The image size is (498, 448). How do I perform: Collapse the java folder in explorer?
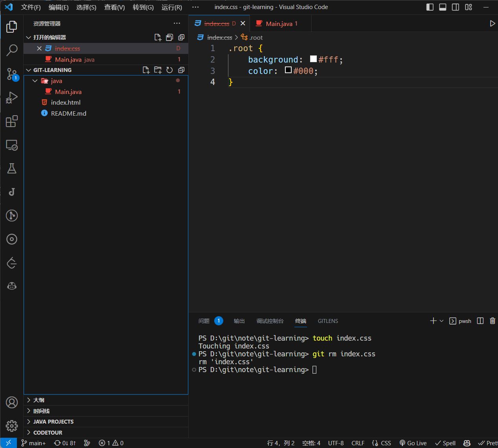pos(35,81)
